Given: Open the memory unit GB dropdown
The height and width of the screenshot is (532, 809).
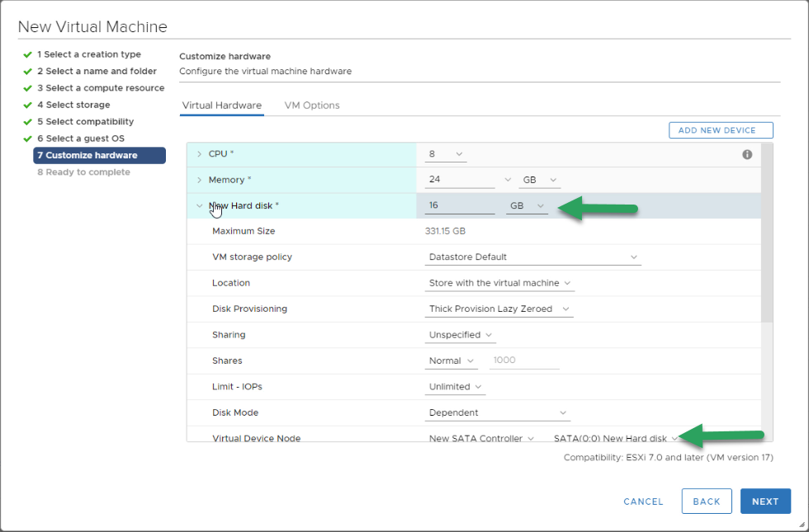Looking at the screenshot, I should (540, 180).
